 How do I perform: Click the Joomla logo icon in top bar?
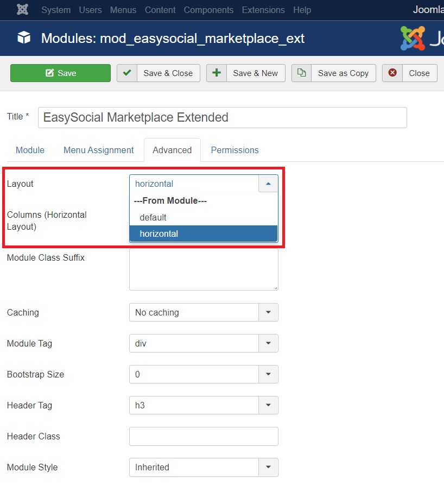22,10
